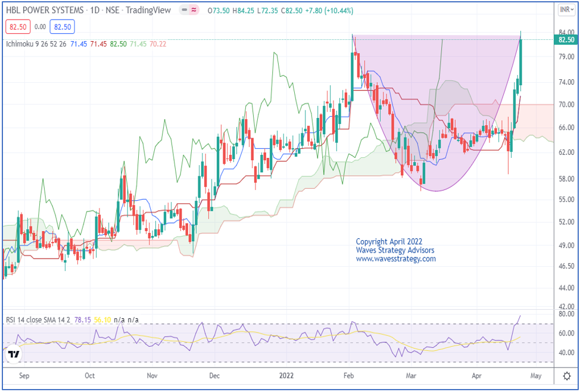Click the Ichimoku lagging span value 82.50
The width and height of the screenshot is (580, 392).
click(120, 44)
